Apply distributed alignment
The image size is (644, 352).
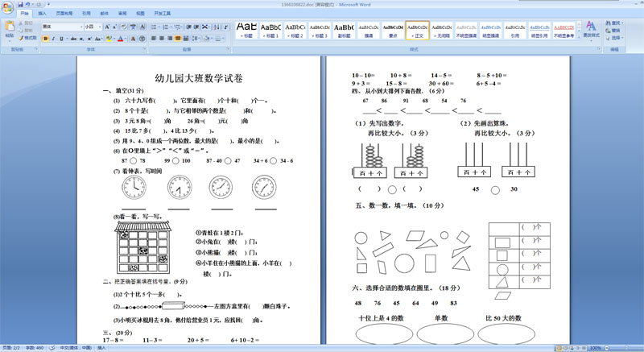(x=186, y=39)
